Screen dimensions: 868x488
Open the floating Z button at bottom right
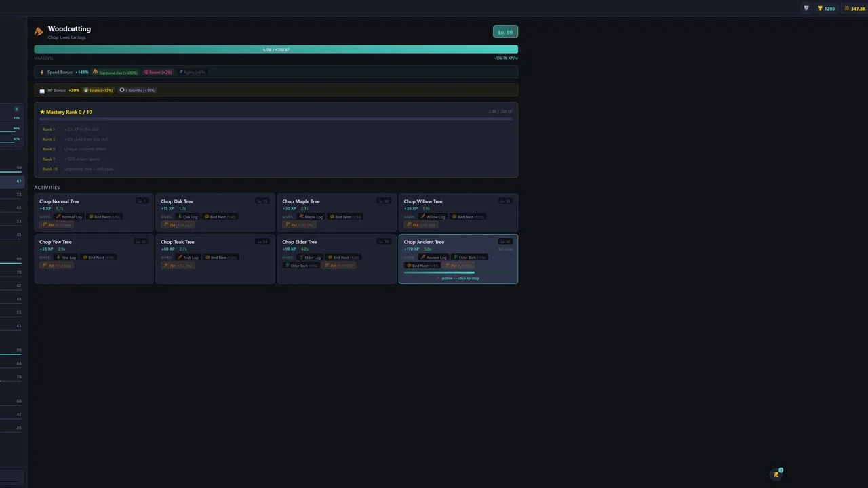[x=776, y=474]
